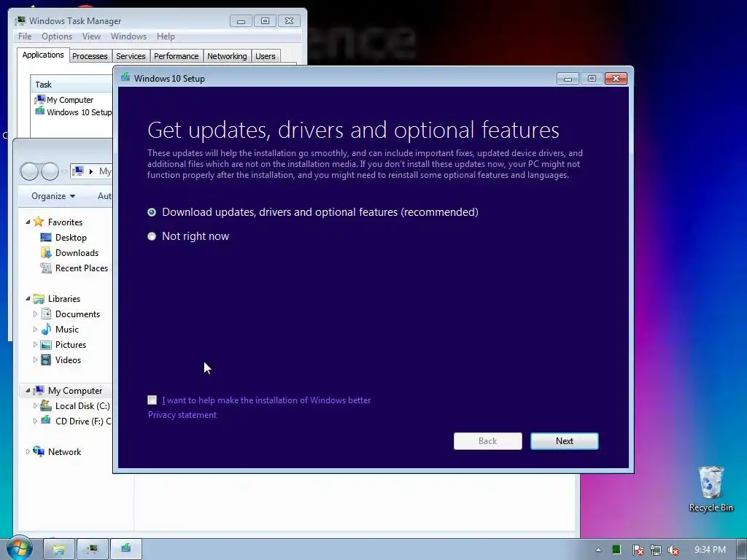Click the 9:34 PM clock
Image resolution: width=747 pixels, height=560 pixels.
[710, 550]
